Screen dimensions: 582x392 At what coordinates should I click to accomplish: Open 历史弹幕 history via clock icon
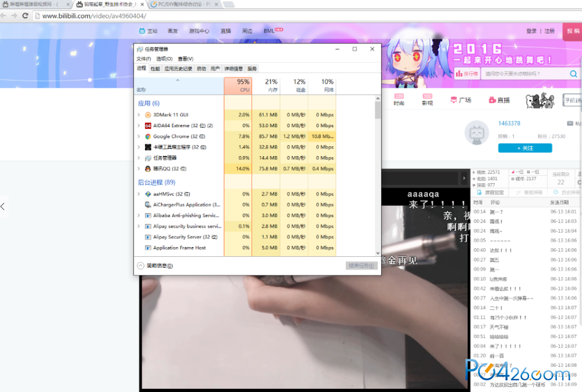point(556,192)
